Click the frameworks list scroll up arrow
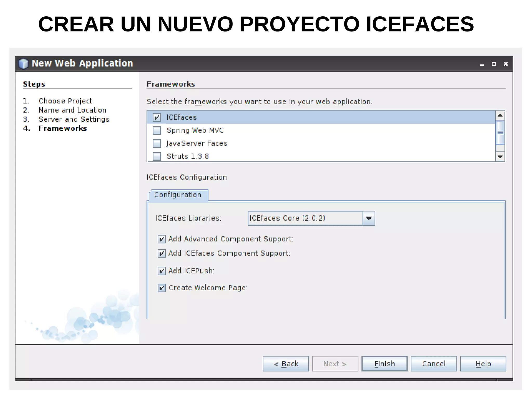Screen dimensions: 532x399 [x=500, y=116]
